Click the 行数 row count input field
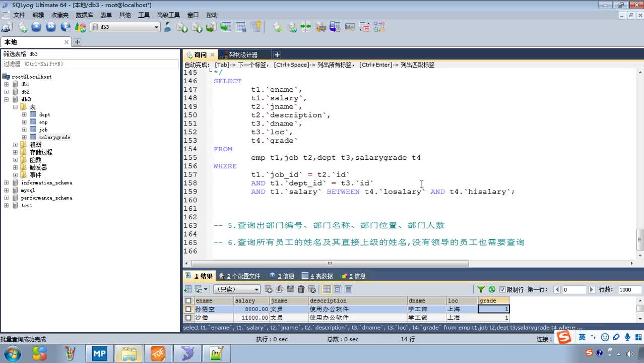Screen dimensions: 644x363 [630, 289]
